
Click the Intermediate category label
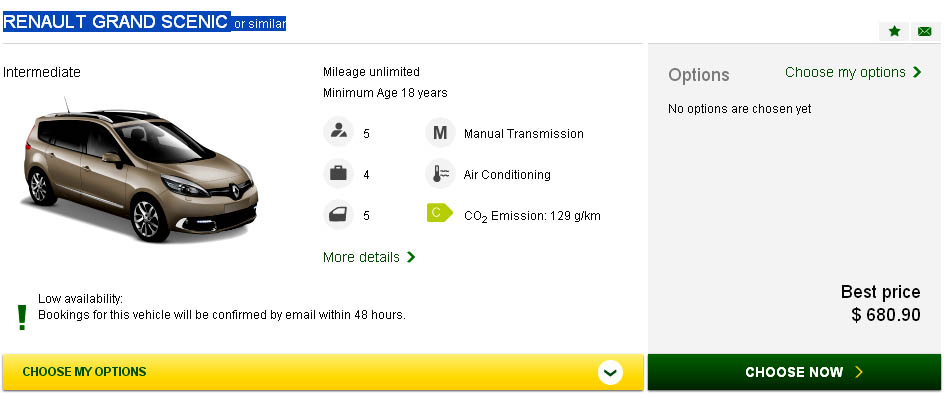tap(42, 72)
